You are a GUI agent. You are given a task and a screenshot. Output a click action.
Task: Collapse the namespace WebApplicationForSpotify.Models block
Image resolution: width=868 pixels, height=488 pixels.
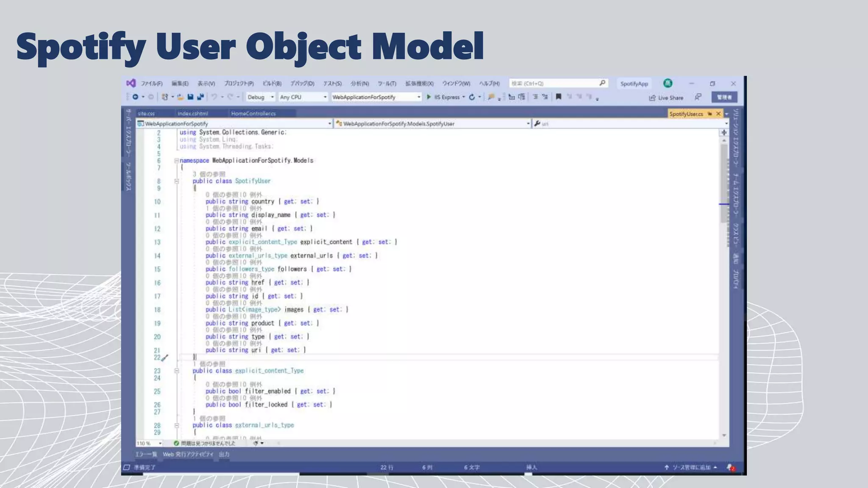(176, 161)
